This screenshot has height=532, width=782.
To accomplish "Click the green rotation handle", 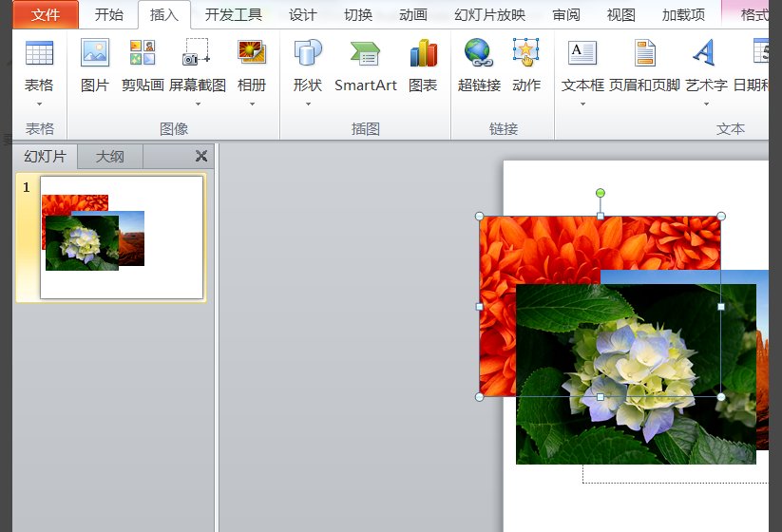I will point(601,193).
